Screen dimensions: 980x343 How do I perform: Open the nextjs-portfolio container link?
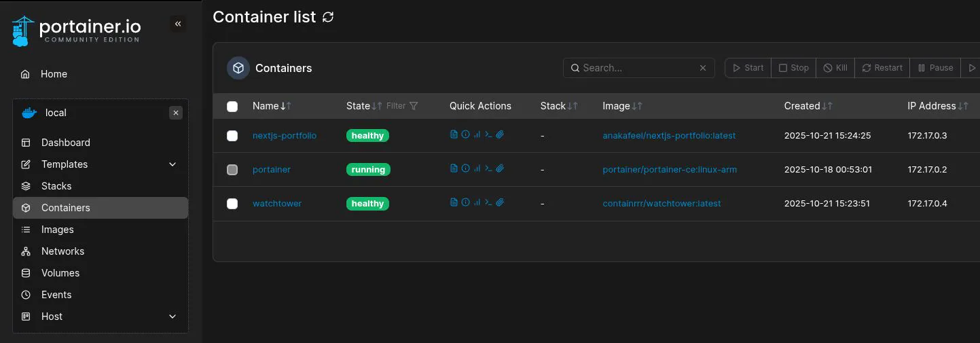(285, 136)
